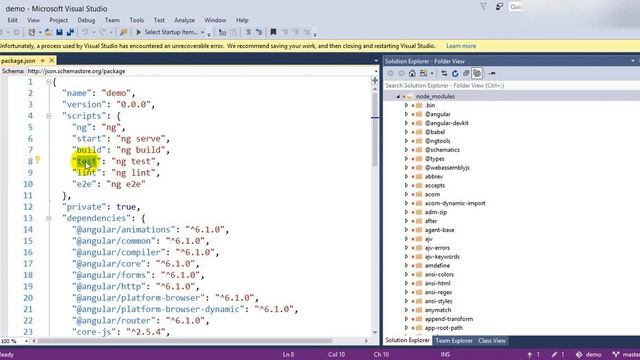The width and height of the screenshot is (640, 360).
Task: Click the Refresh icon in Solution Explorer
Action: point(455,73)
